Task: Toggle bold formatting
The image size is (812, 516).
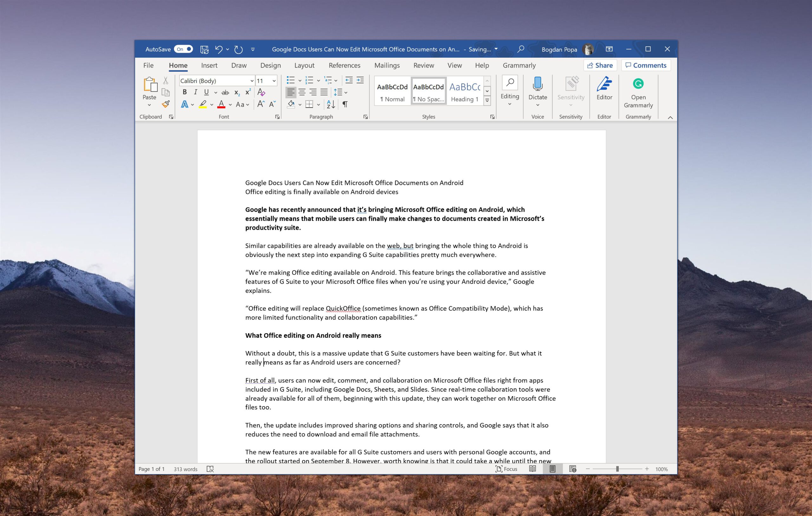Action: tap(185, 91)
